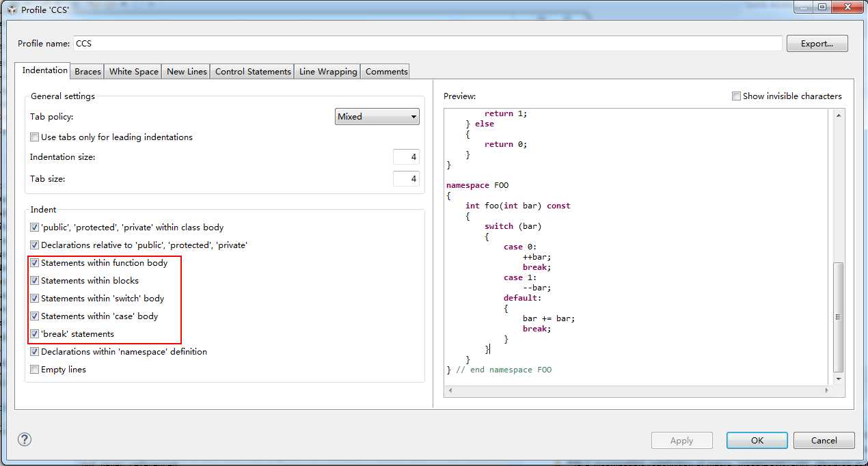Click the 'Tab policy:' label

click(51, 117)
